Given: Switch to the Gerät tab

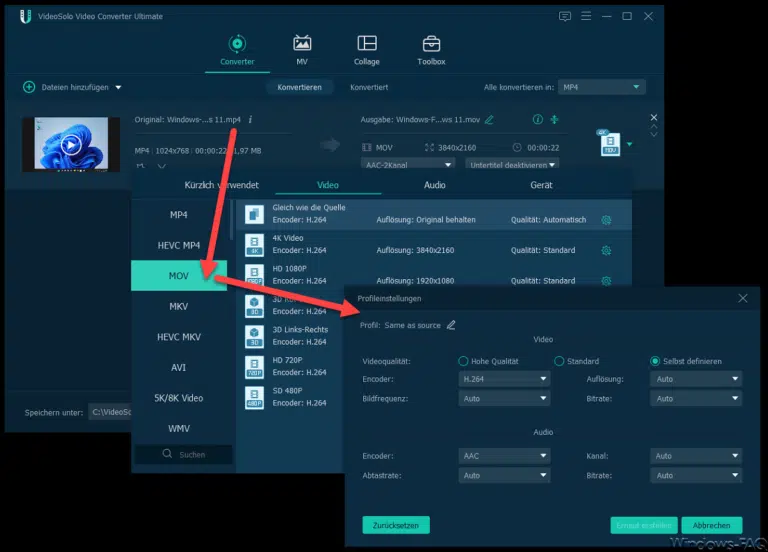Looking at the screenshot, I should pos(541,185).
